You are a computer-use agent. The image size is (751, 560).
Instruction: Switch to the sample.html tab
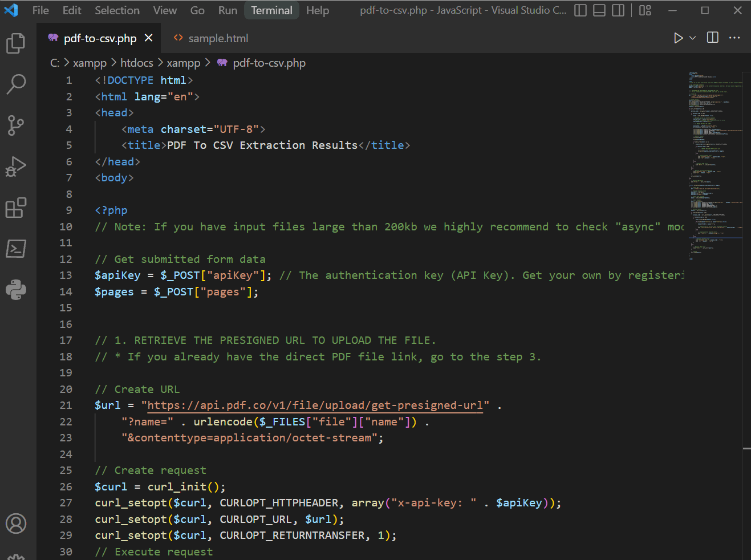coord(211,38)
